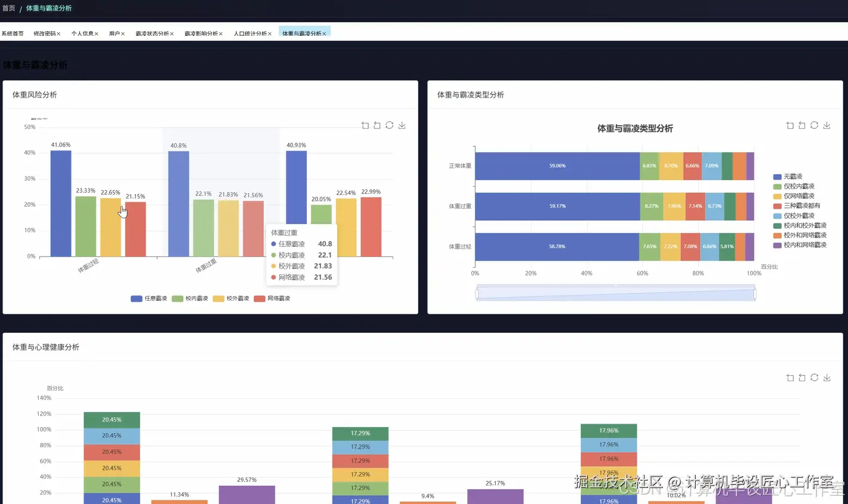Close the 个人信息 tab with its ×

(96, 34)
